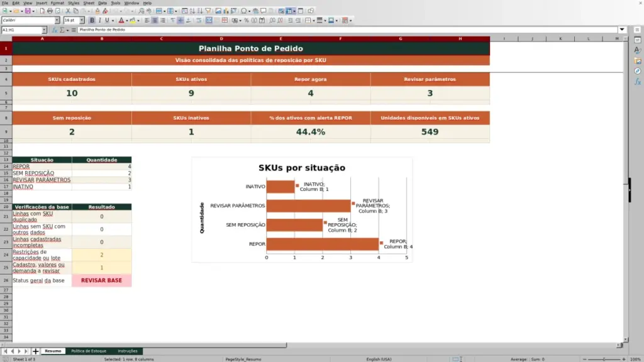Click the zoom slider in status bar
The width and height of the screenshot is (644, 362).
(x=604, y=359)
